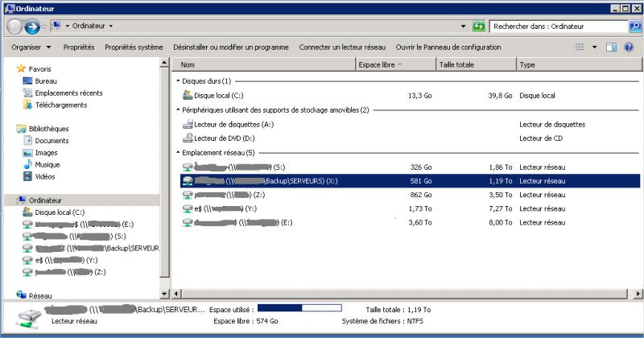Open Téléchargements in the sidebar
The height and width of the screenshot is (338, 644).
point(61,105)
